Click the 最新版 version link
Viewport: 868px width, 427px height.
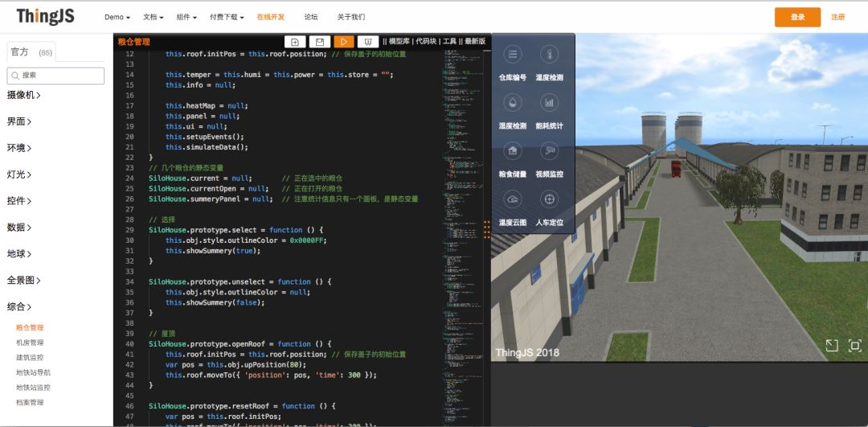coord(475,41)
